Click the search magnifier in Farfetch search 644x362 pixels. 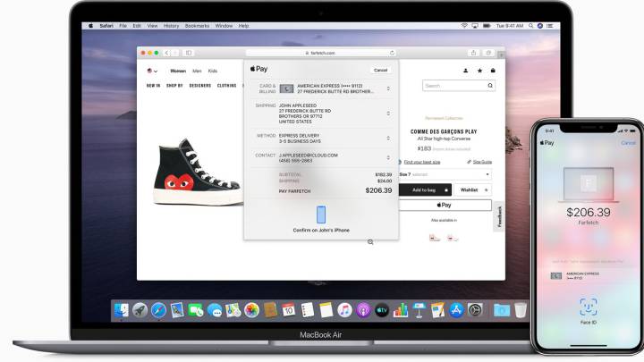(x=490, y=86)
